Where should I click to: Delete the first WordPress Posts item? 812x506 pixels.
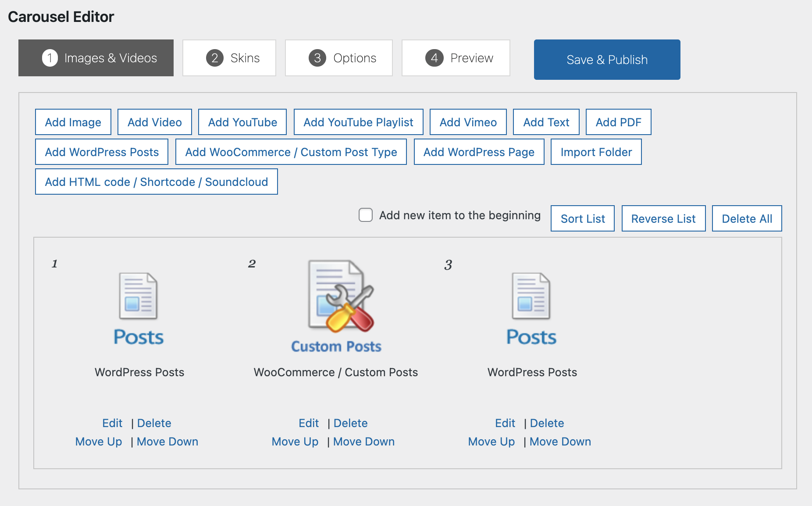click(x=154, y=423)
